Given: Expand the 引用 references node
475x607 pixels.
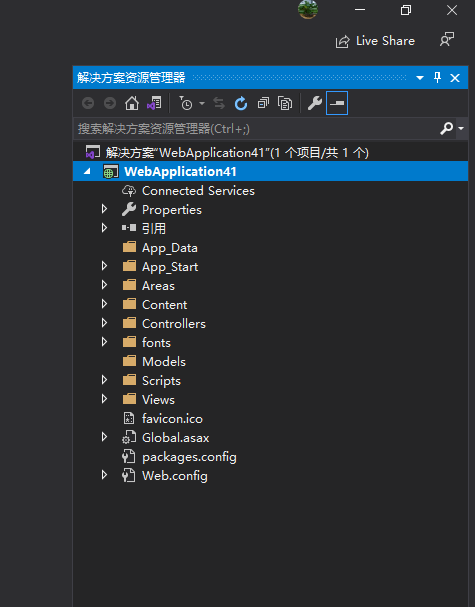Looking at the screenshot, I should coord(104,228).
